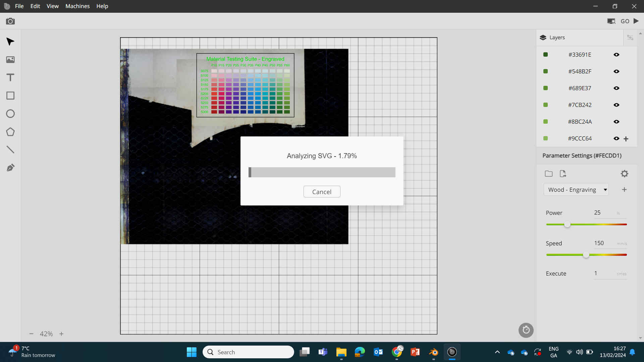Start the job with GO button
This screenshot has height=362, width=644.
coord(625,21)
